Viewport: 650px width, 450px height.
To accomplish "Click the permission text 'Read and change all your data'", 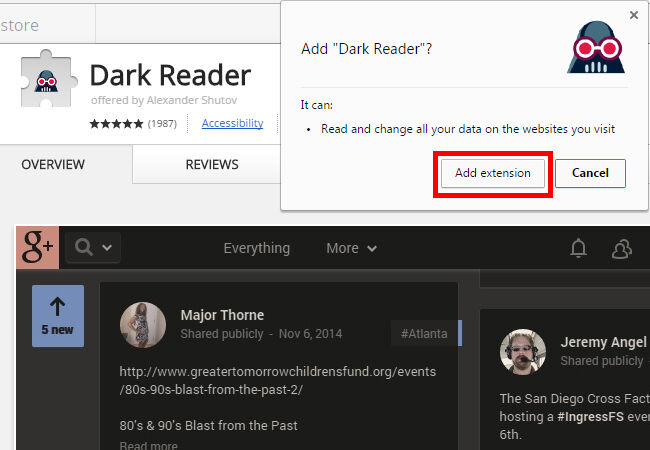I will pyautogui.click(x=468, y=129).
